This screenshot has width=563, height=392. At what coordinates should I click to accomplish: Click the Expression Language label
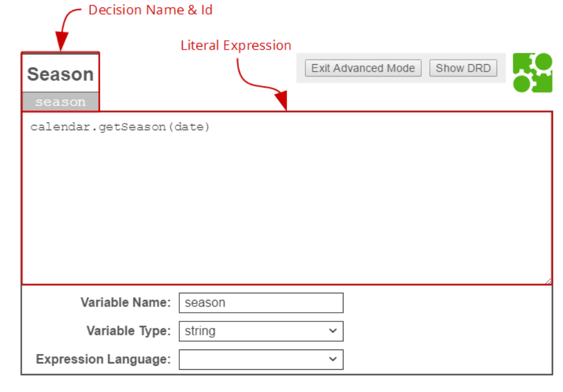point(103,359)
